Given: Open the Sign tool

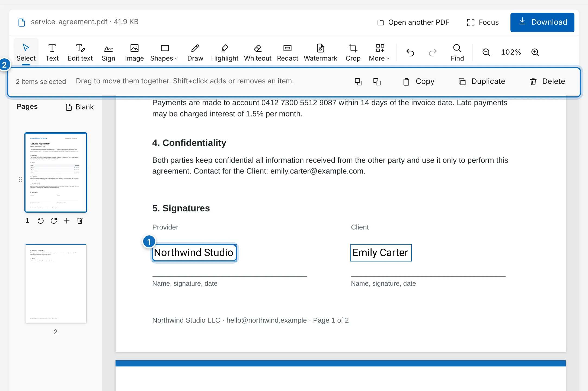Looking at the screenshot, I should pos(108,52).
